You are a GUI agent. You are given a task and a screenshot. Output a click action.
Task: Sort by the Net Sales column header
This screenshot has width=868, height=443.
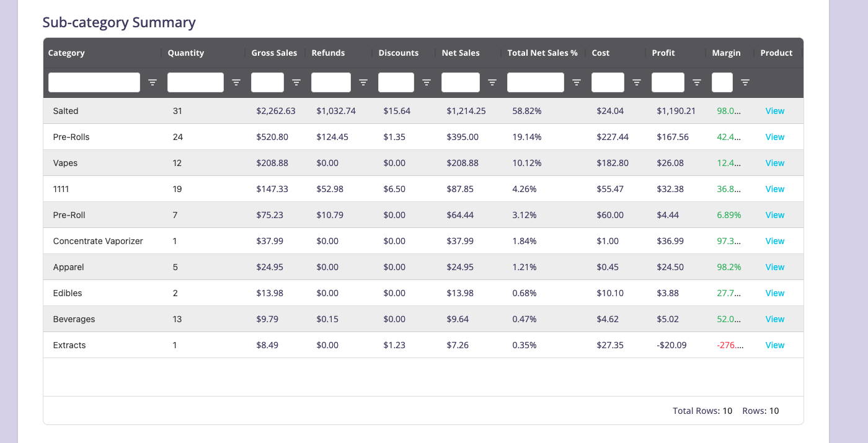click(460, 53)
